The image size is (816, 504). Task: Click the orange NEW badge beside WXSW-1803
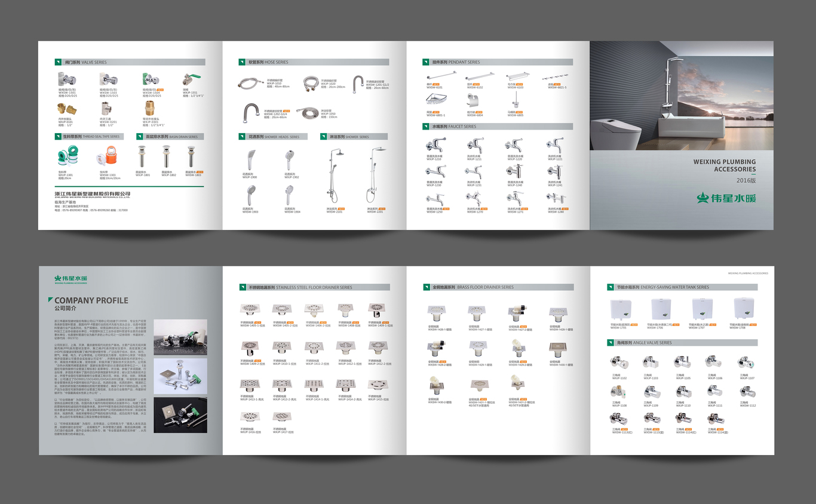200,172
